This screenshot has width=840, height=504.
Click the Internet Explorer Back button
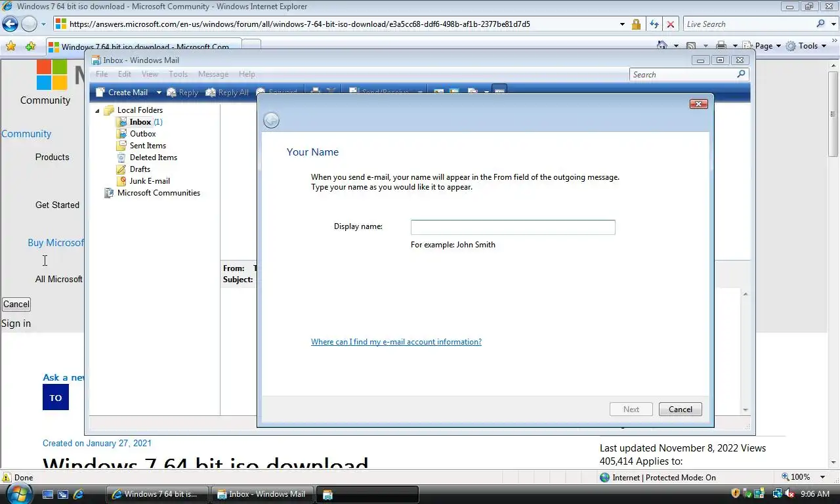tap(10, 24)
